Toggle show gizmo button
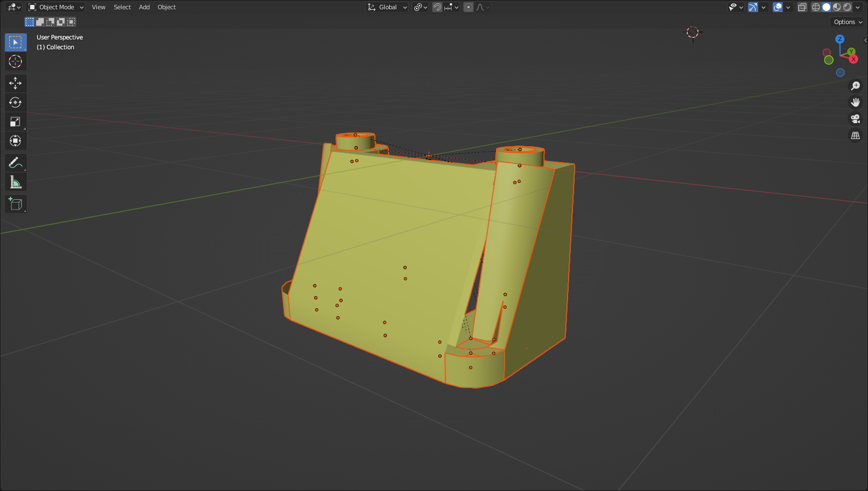The width and height of the screenshot is (868, 491). [753, 7]
